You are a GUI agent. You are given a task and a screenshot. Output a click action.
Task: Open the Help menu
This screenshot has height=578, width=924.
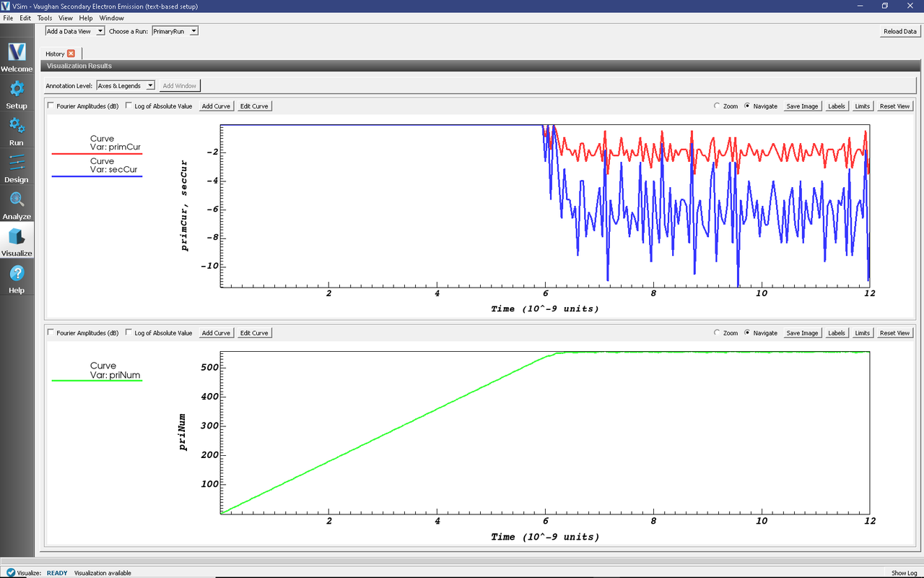pyautogui.click(x=86, y=18)
